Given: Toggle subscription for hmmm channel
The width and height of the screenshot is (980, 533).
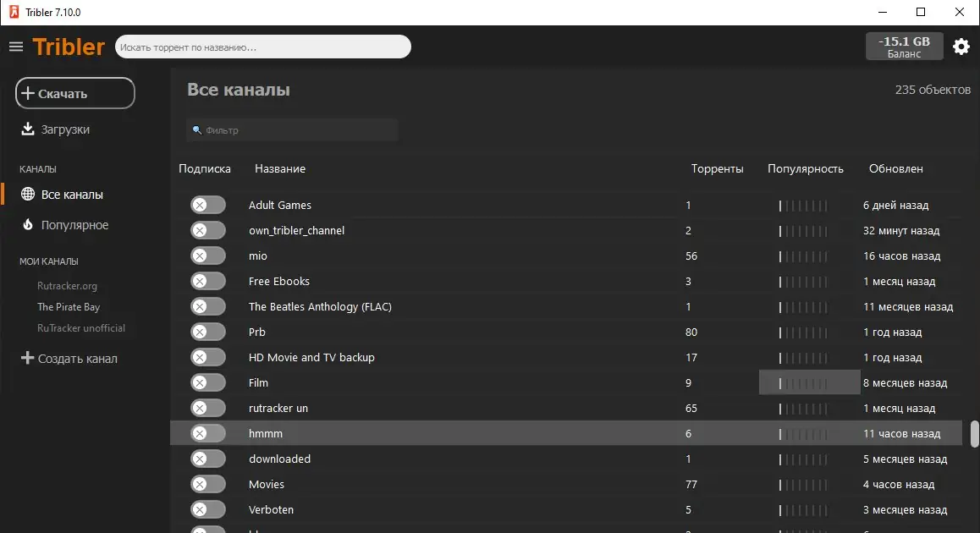Looking at the screenshot, I should (208, 433).
